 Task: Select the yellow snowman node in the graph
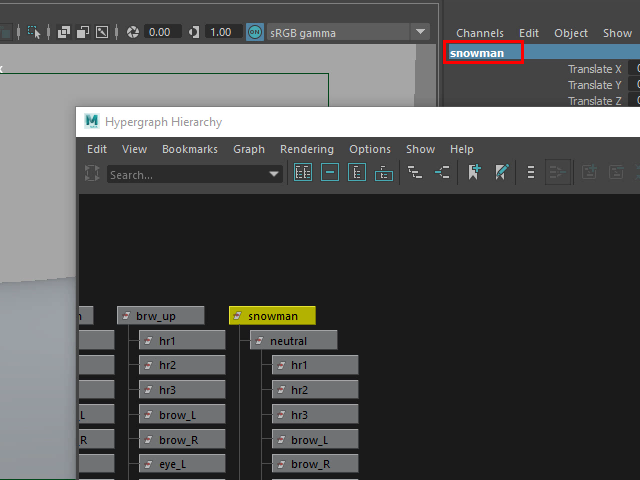[x=272, y=316]
